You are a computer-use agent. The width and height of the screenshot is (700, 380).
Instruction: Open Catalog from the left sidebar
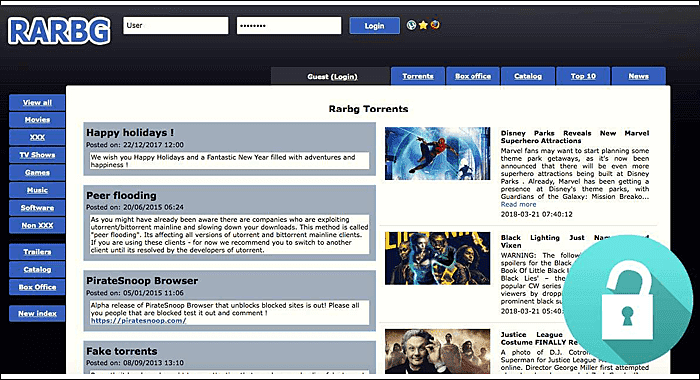(x=37, y=269)
